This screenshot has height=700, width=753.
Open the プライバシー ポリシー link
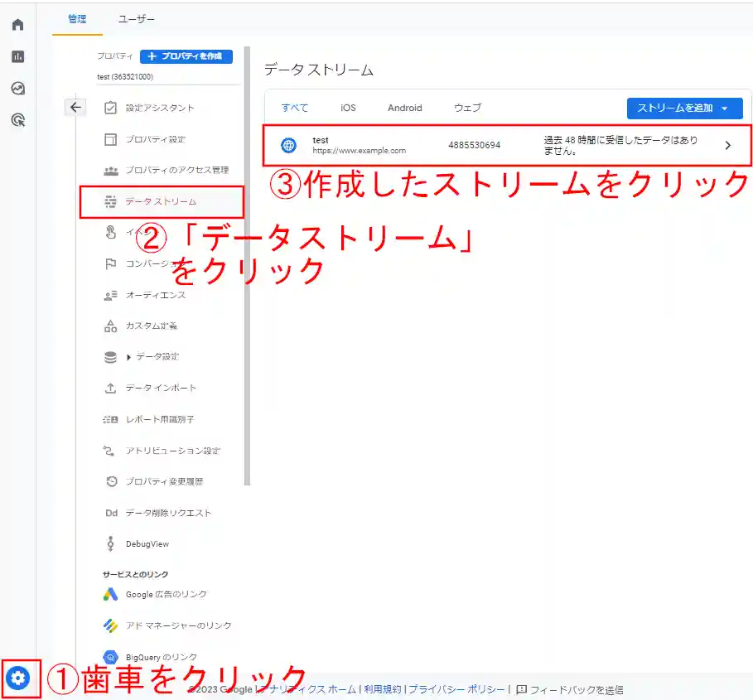tap(456, 689)
